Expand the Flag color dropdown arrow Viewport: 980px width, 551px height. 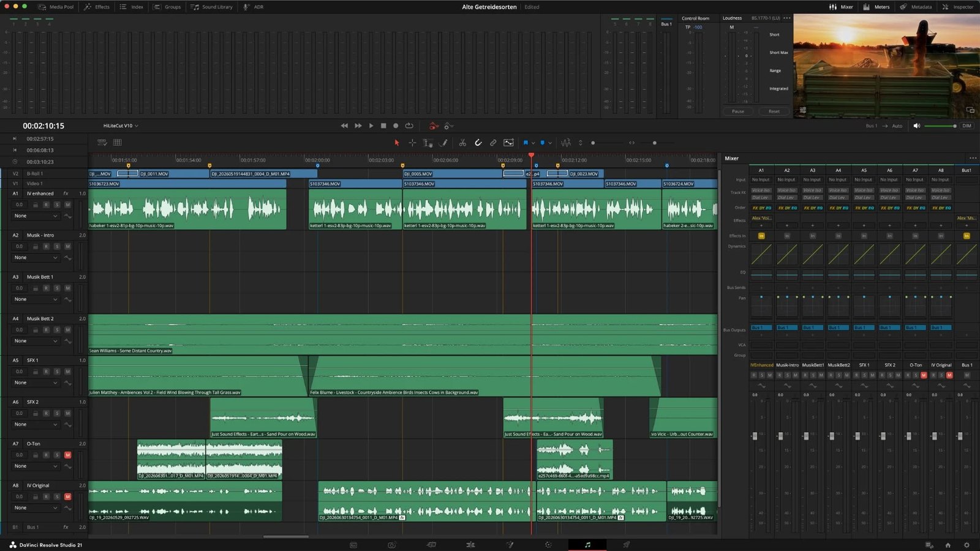[533, 143]
